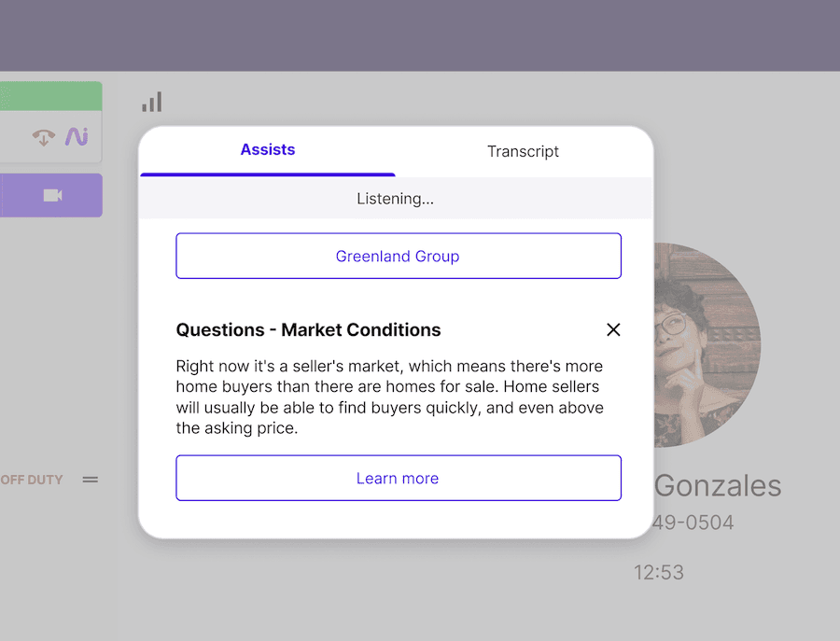Image resolution: width=840 pixels, height=641 pixels.
Task: Click the seller's market description text
Action: point(389,397)
